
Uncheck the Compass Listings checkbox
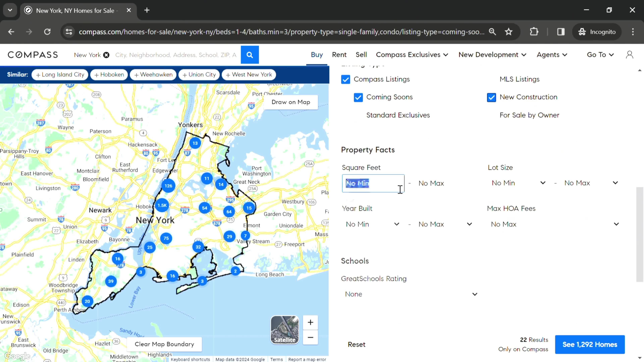pyautogui.click(x=345, y=79)
